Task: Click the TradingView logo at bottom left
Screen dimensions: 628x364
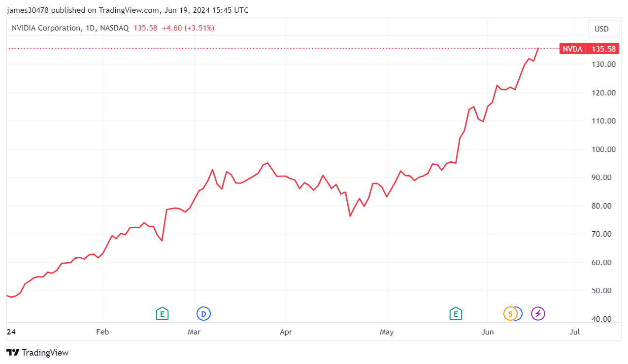Action: [x=37, y=352]
